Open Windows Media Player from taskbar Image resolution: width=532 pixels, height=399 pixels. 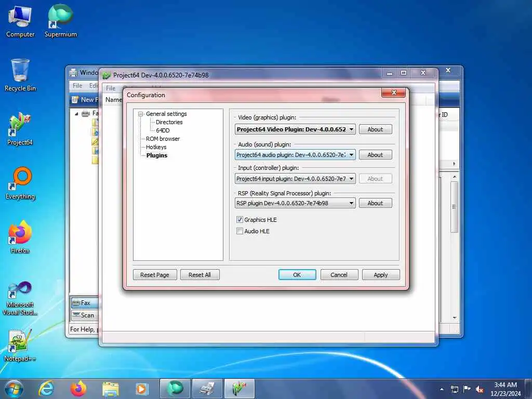click(141, 389)
